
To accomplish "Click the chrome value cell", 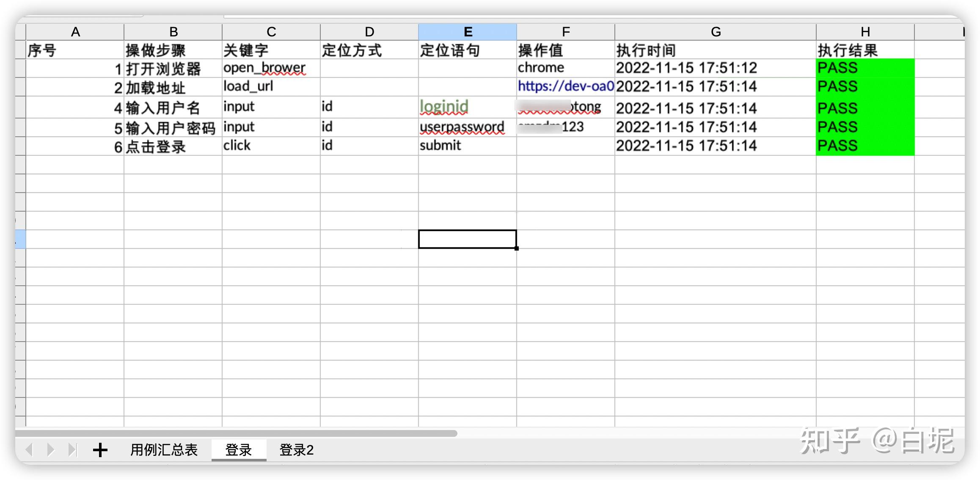I will [565, 68].
